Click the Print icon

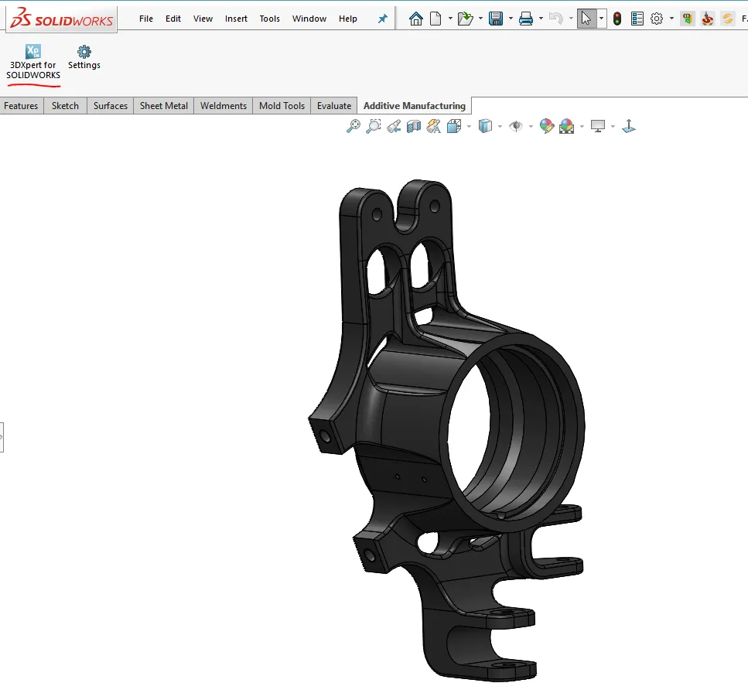(x=527, y=18)
